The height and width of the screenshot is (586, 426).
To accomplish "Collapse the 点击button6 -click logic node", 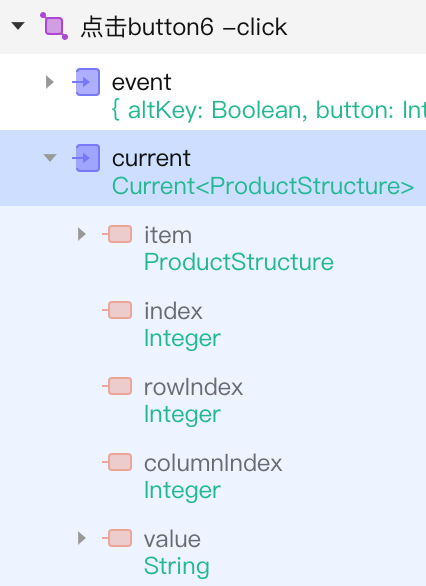I will click(x=18, y=26).
